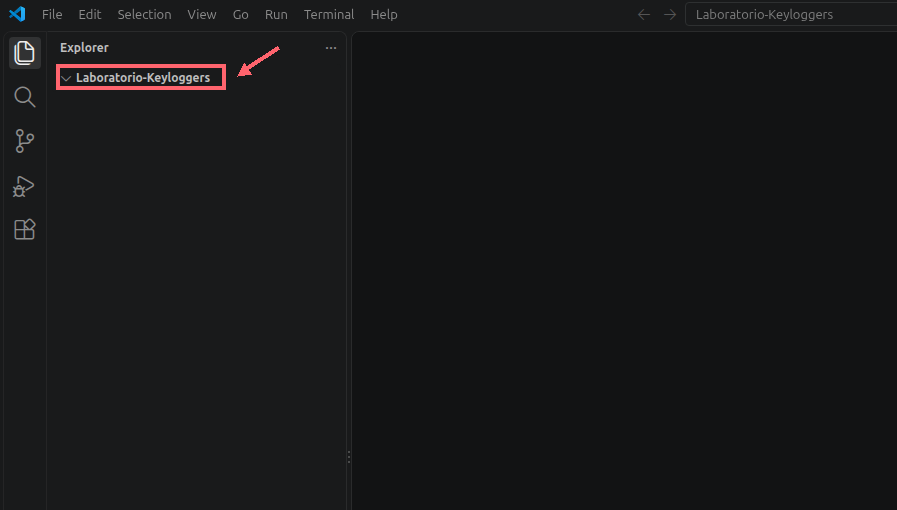Open the Extensions view icon

tap(25, 229)
